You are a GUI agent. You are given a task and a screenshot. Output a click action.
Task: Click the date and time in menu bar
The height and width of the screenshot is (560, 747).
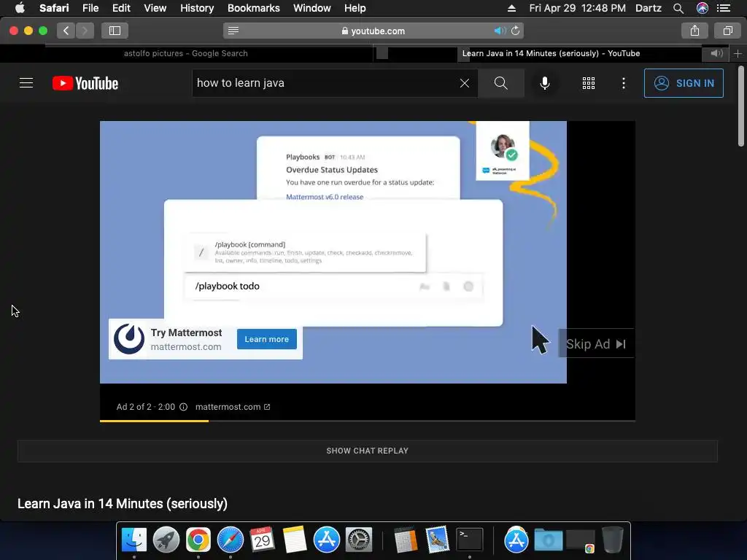(578, 8)
